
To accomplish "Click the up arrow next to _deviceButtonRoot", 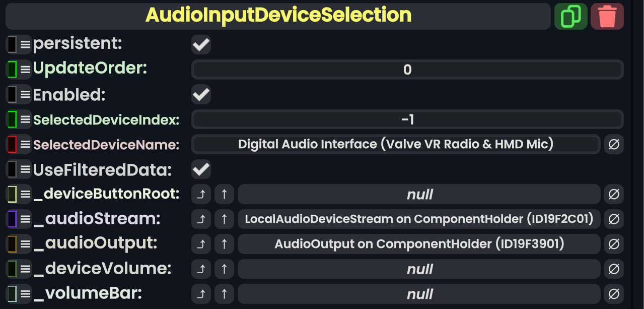I will click(224, 194).
